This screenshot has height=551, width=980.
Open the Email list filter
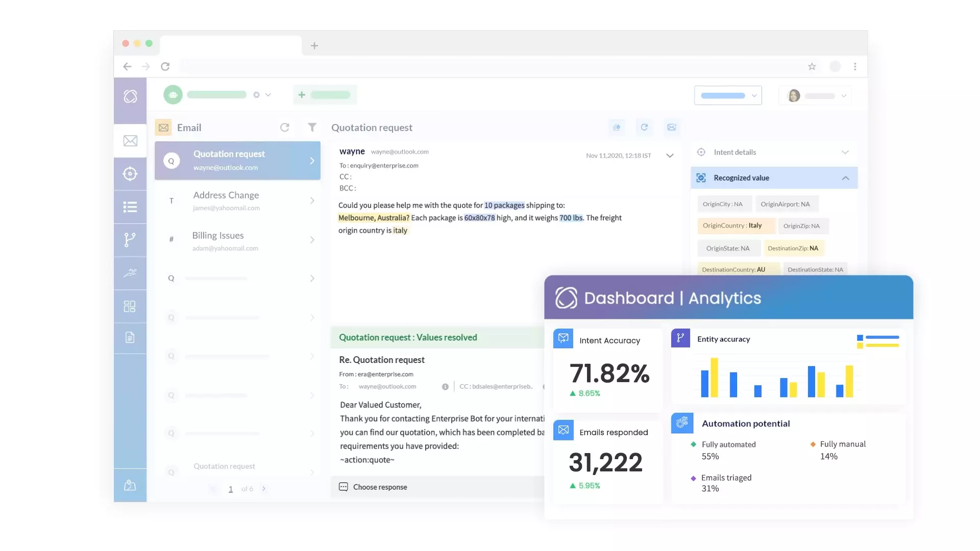point(312,128)
